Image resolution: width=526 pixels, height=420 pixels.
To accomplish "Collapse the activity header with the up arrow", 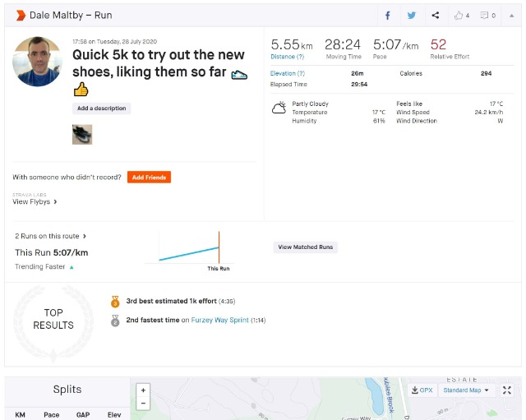I will [511, 16].
